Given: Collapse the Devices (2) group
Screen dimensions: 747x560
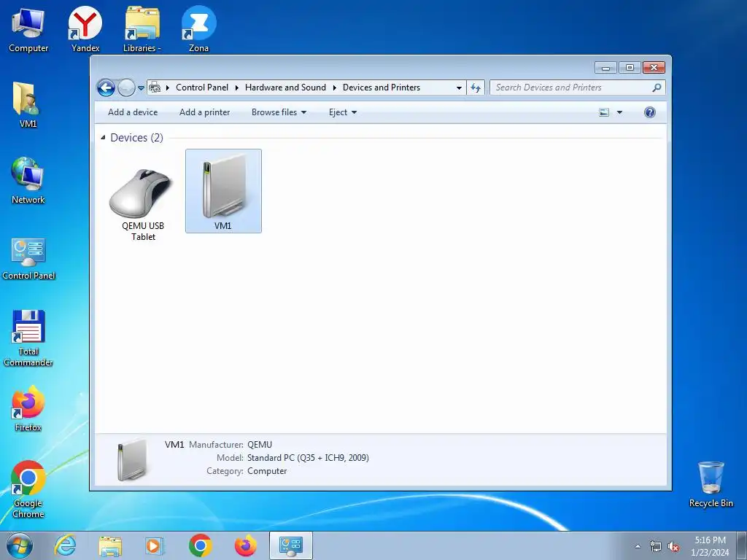Looking at the screenshot, I should (x=103, y=138).
